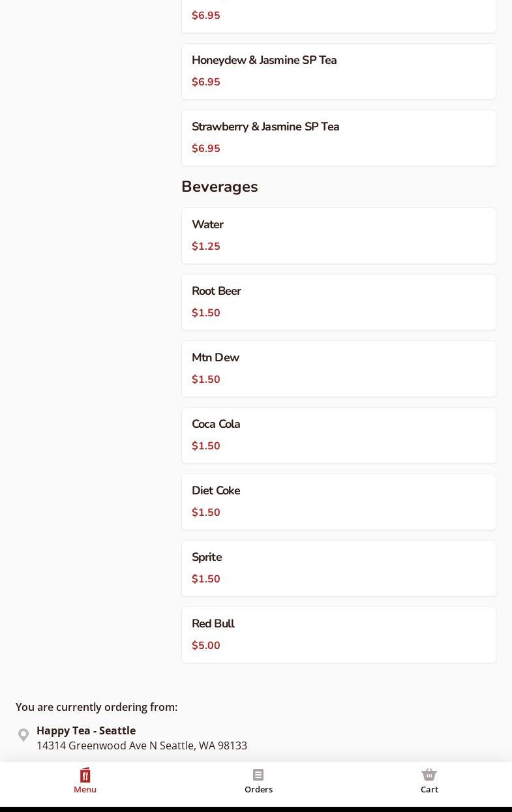The height and width of the screenshot is (812, 512).
Task: Add Root Beer to the order
Action: (339, 302)
